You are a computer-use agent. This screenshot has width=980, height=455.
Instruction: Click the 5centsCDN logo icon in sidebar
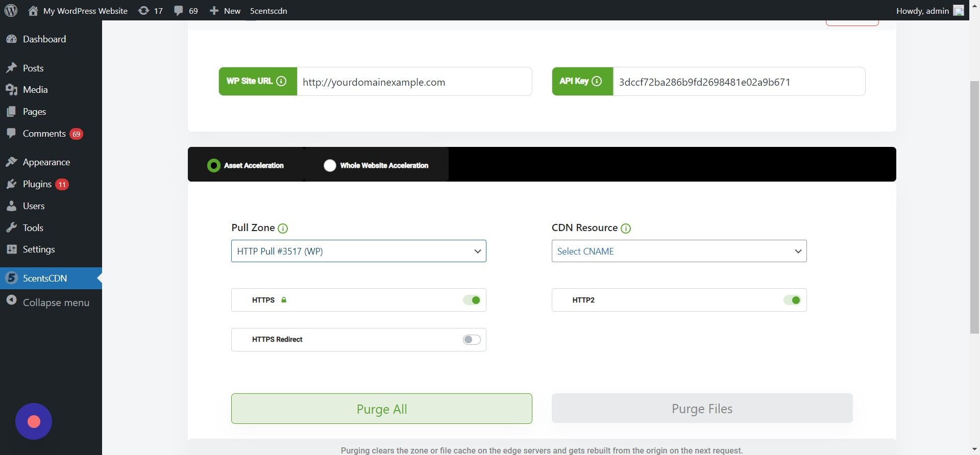(x=12, y=278)
